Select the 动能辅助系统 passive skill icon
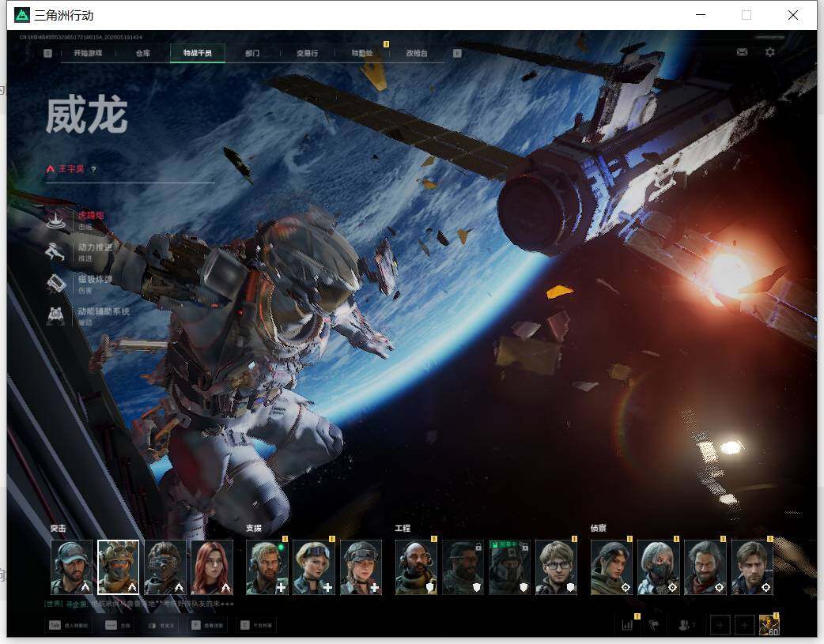Image resolution: width=824 pixels, height=644 pixels. click(56, 316)
